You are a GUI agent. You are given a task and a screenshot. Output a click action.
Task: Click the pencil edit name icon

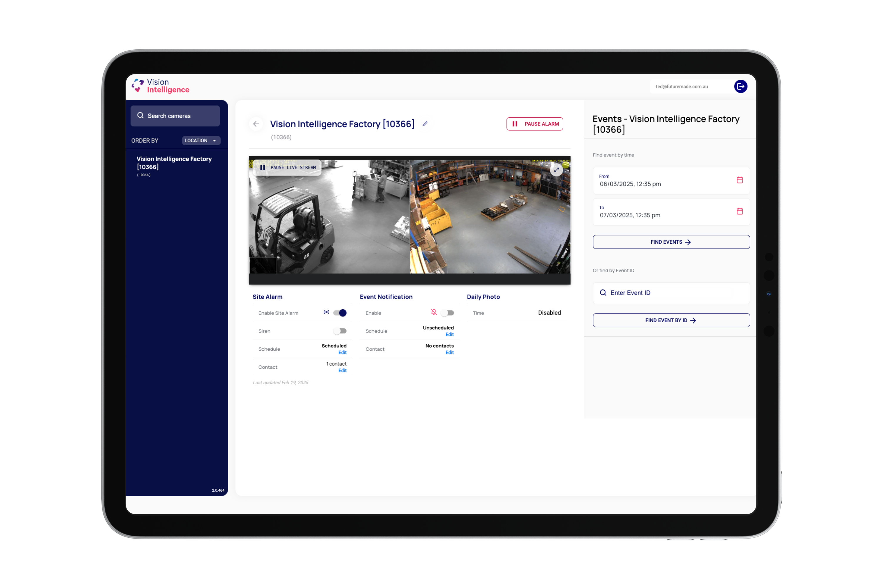point(425,124)
